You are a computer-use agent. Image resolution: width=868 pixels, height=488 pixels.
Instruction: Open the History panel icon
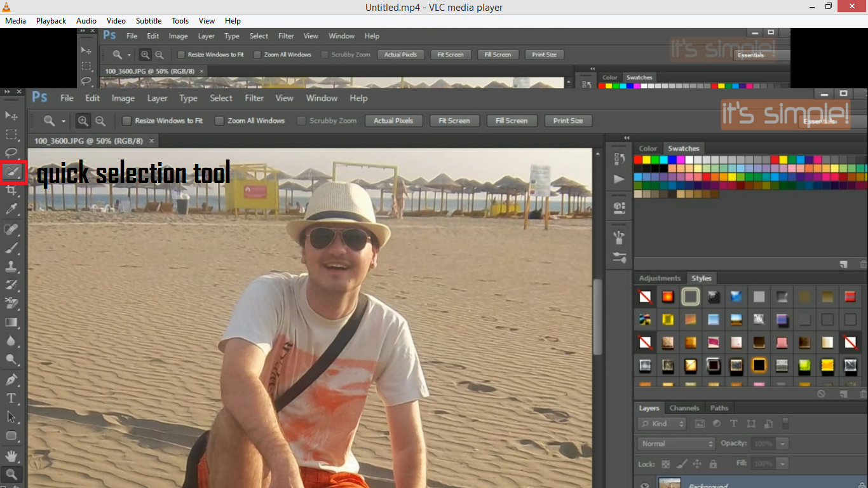point(619,159)
